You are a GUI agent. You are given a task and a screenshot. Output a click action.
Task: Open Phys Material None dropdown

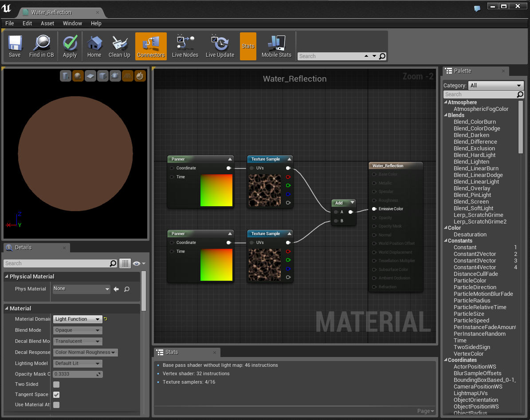pyautogui.click(x=81, y=289)
